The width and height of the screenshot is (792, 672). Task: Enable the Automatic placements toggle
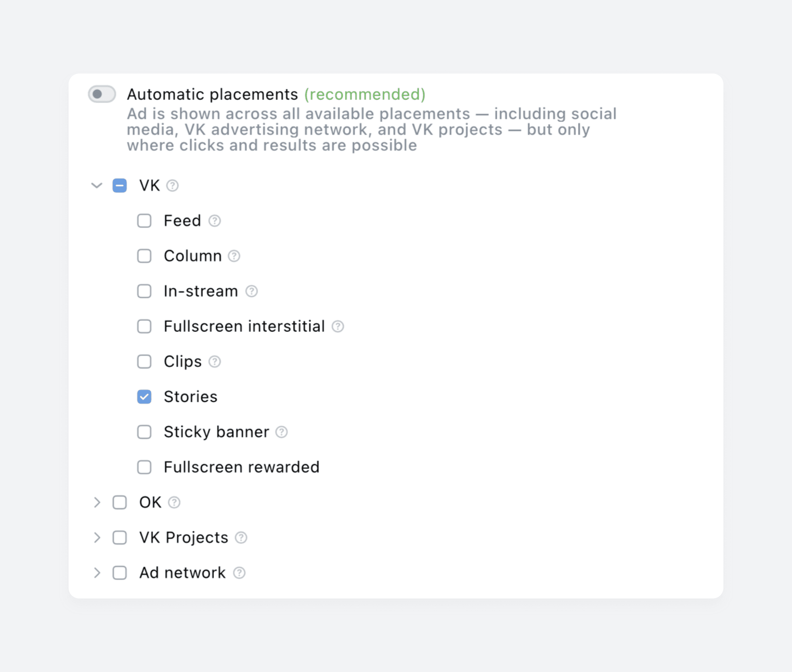click(x=102, y=94)
